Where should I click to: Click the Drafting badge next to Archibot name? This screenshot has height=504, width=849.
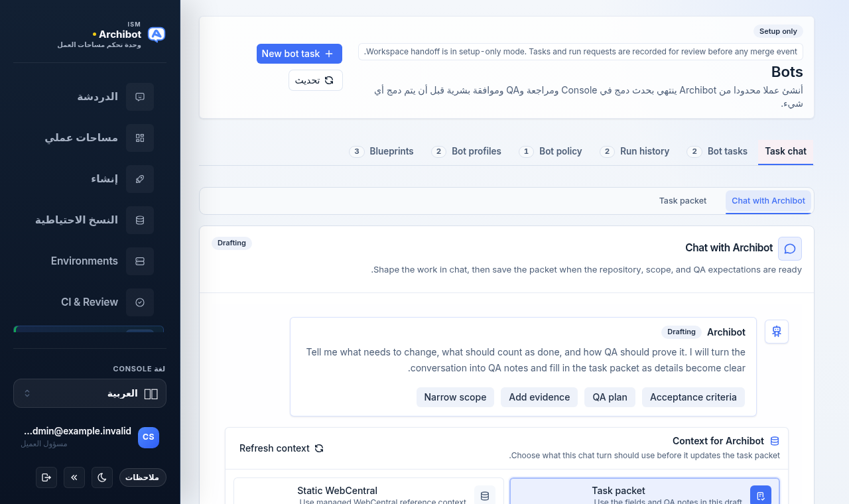(681, 332)
